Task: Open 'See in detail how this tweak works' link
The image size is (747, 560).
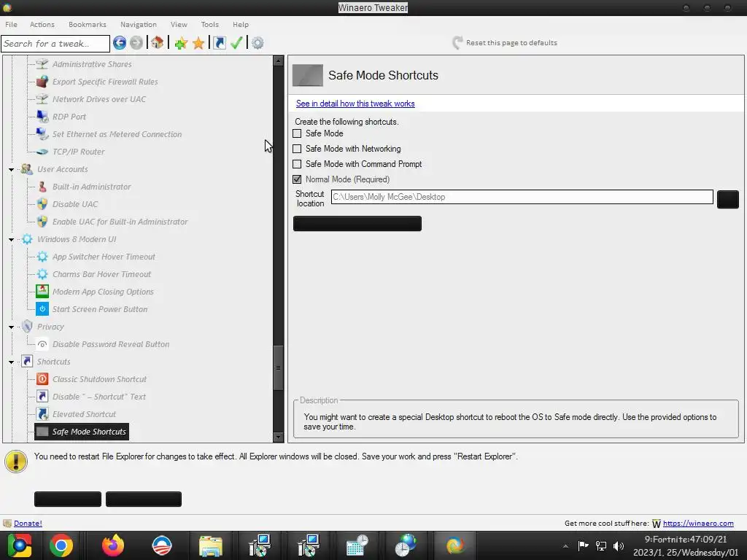Action: coord(355,104)
